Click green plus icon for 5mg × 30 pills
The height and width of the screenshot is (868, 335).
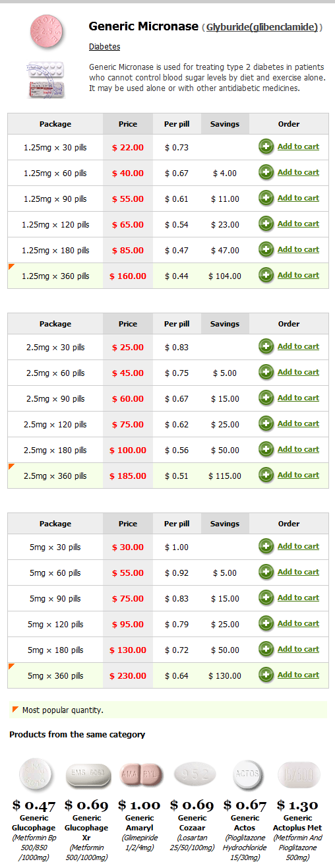pyautogui.click(x=266, y=546)
